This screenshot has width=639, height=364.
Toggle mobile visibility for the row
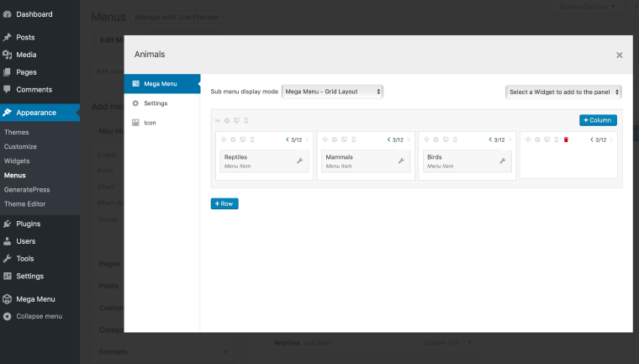coord(246,121)
